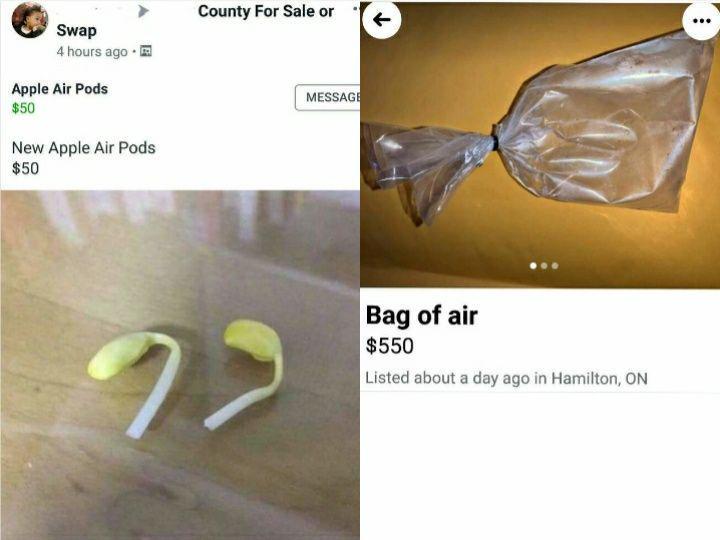
Task: Open the bag of air photo
Action: 540,145
